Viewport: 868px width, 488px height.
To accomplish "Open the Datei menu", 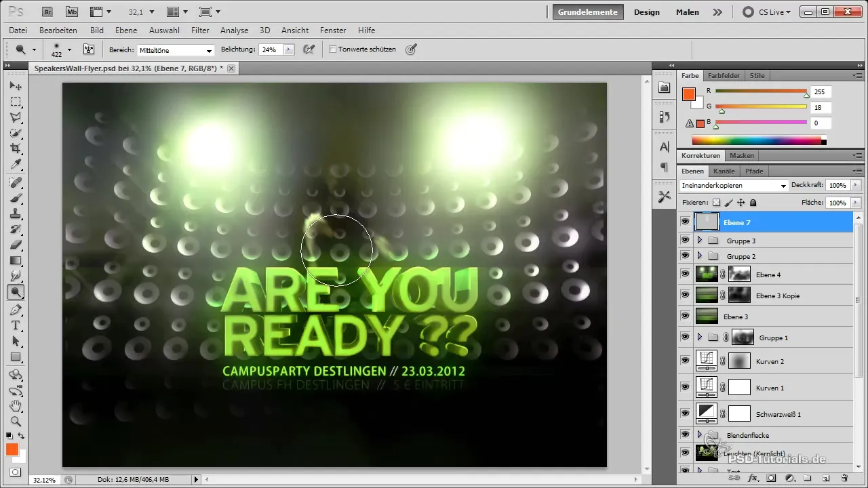I will pyautogui.click(x=18, y=30).
